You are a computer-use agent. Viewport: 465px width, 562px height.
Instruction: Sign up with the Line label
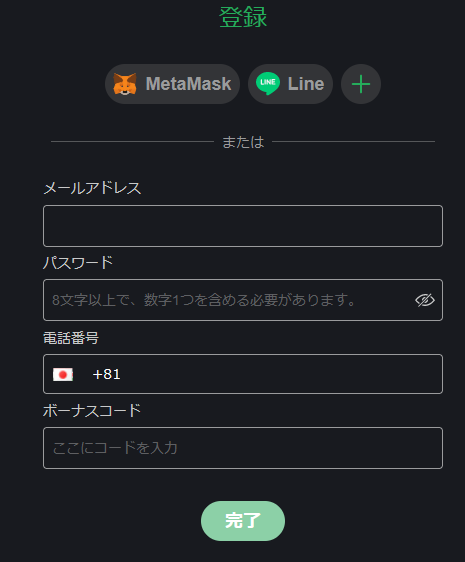coord(306,84)
